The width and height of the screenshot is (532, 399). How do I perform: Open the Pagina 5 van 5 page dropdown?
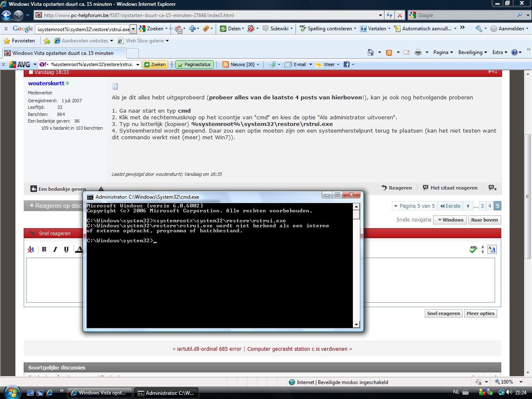point(414,206)
